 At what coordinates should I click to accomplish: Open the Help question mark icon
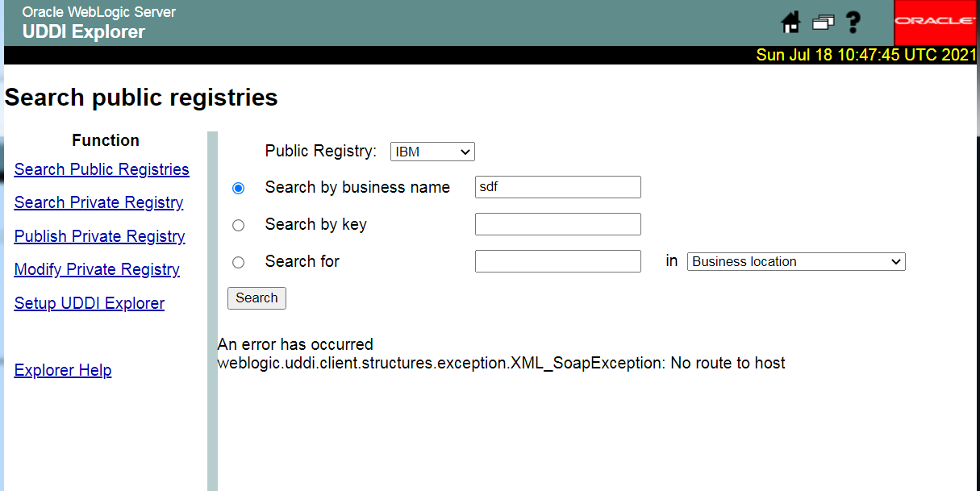point(853,23)
